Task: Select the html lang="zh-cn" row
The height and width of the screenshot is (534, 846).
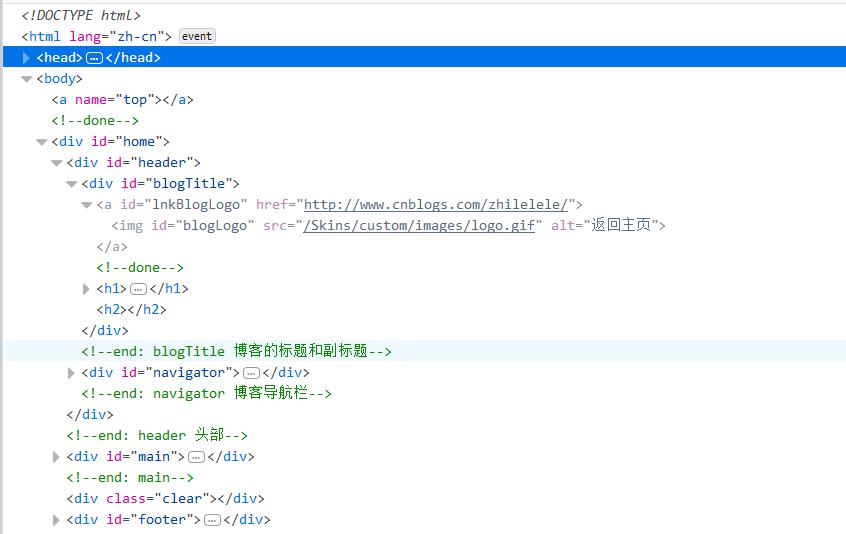Action: [x=424, y=37]
